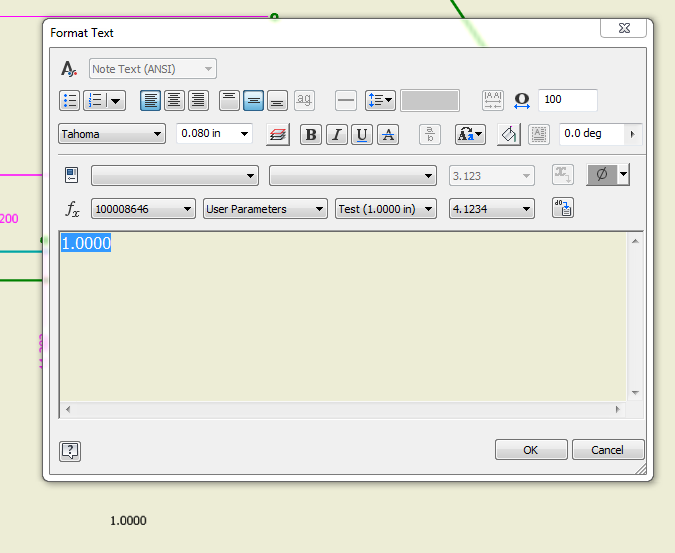Open the line spacing dropdown
This screenshot has width=675, height=553.
pos(381,101)
